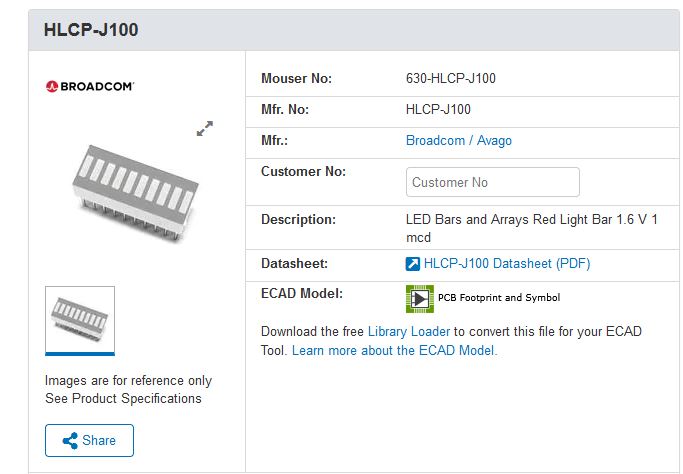Focus the Customer No input field
This screenshot has width=683, height=474.
pos(493,182)
